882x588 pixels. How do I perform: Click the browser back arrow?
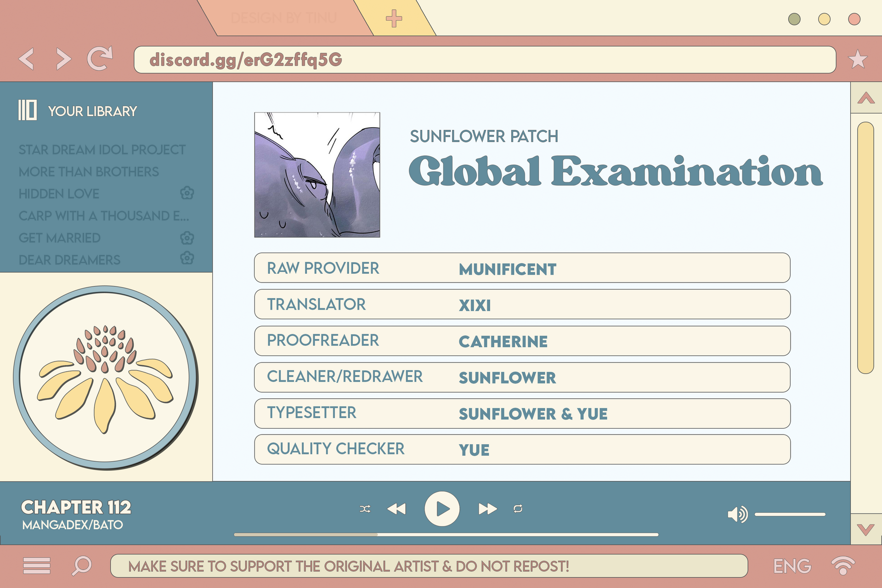point(27,59)
